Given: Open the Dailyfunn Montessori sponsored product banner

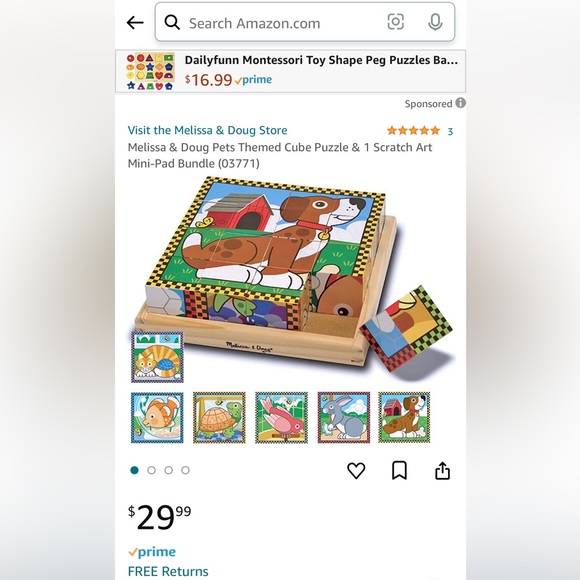Looking at the screenshot, I should pos(290,71).
